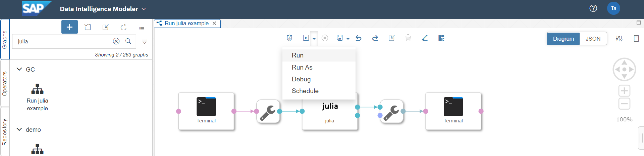Select the first Terminal operator
Viewport: 644px width, 156px height.
click(206, 111)
